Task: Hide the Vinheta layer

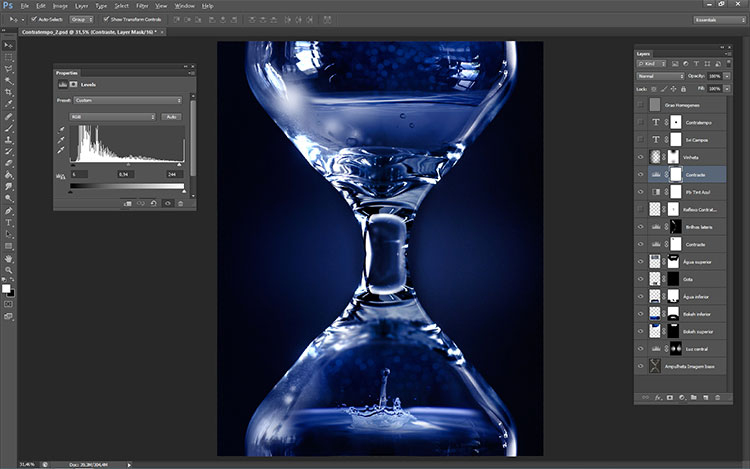Action: pos(640,157)
